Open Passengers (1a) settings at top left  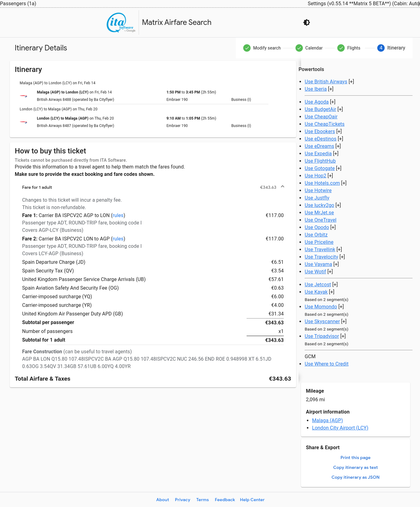coord(18,3)
